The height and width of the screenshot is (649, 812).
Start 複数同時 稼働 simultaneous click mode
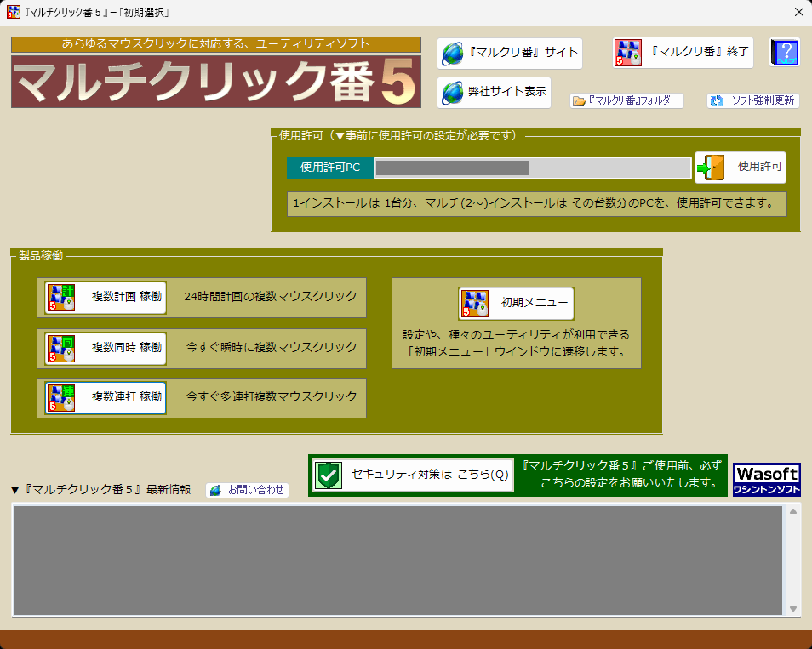[x=106, y=348]
